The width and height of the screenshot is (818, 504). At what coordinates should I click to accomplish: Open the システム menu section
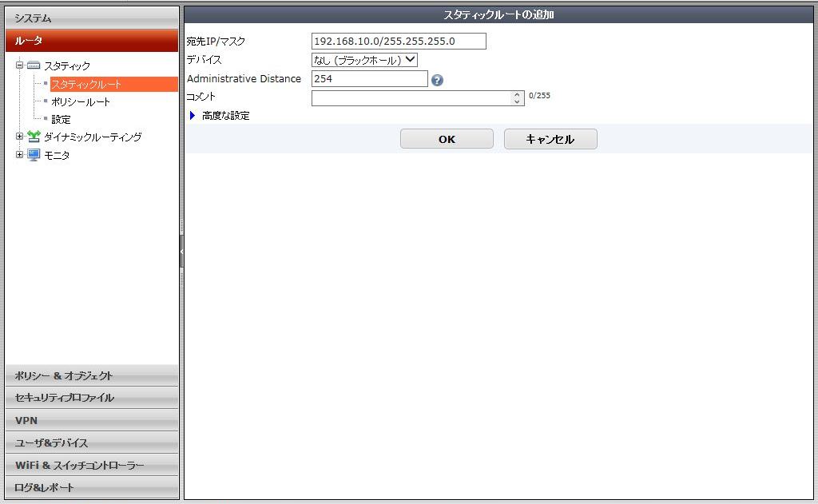pyautogui.click(x=92, y=18)
